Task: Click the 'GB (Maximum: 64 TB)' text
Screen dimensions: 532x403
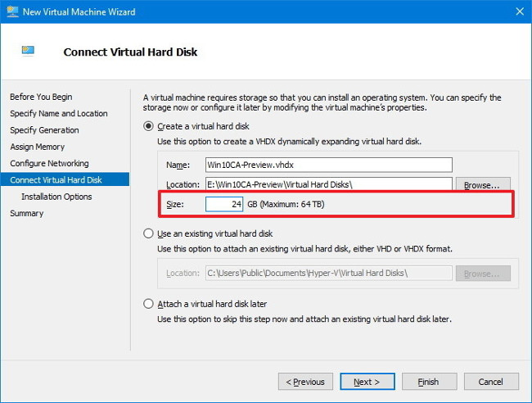Action: click(286, 204)
